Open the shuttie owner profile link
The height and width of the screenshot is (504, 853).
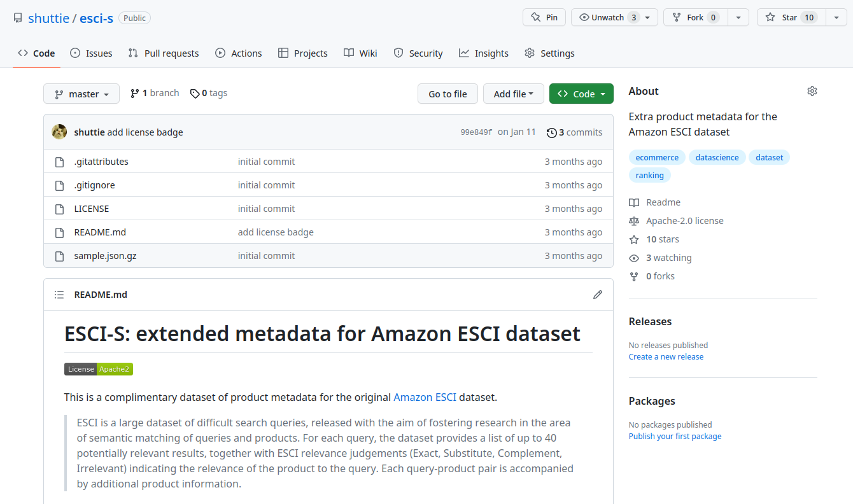coord(48,18)
